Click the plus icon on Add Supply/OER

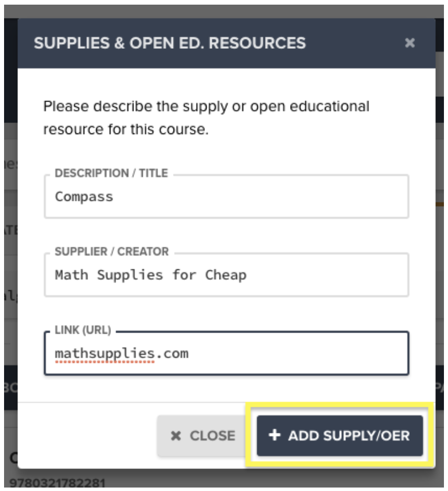tap(275, 435)
